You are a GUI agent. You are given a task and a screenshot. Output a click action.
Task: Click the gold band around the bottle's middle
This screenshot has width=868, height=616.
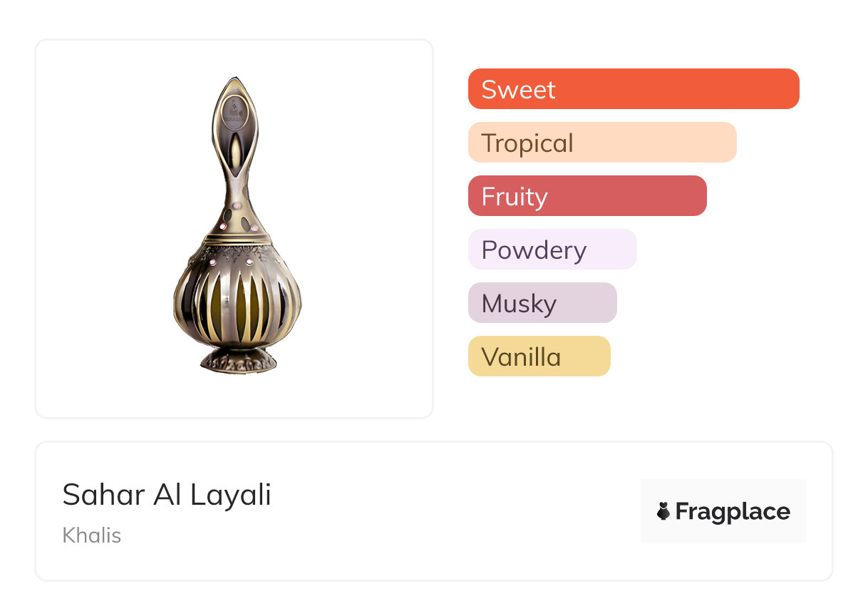236,238
